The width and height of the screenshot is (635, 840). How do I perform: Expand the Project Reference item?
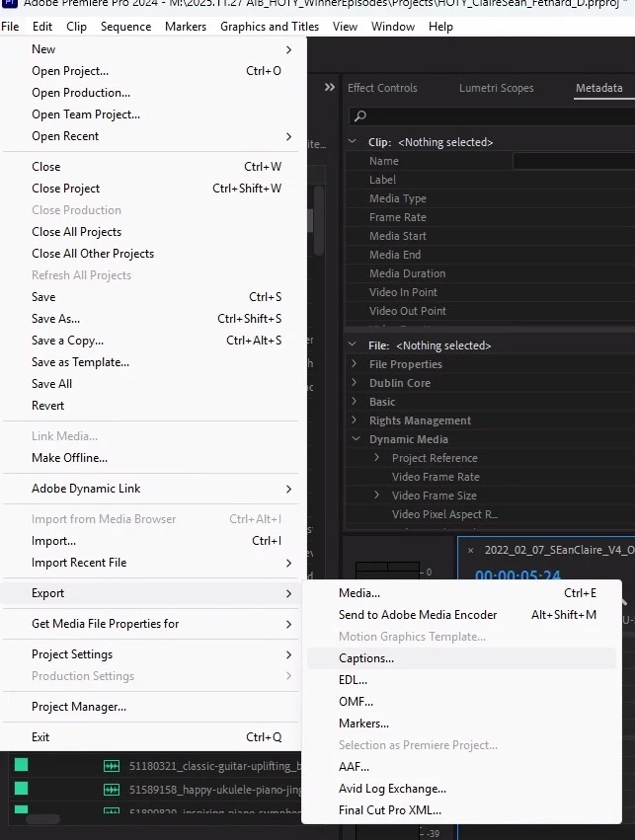(x=376, y=457)
